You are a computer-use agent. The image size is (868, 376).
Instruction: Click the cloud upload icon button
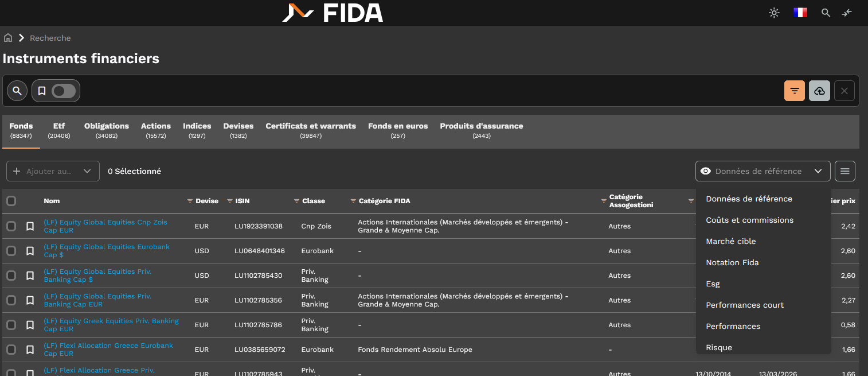point(819,91)
